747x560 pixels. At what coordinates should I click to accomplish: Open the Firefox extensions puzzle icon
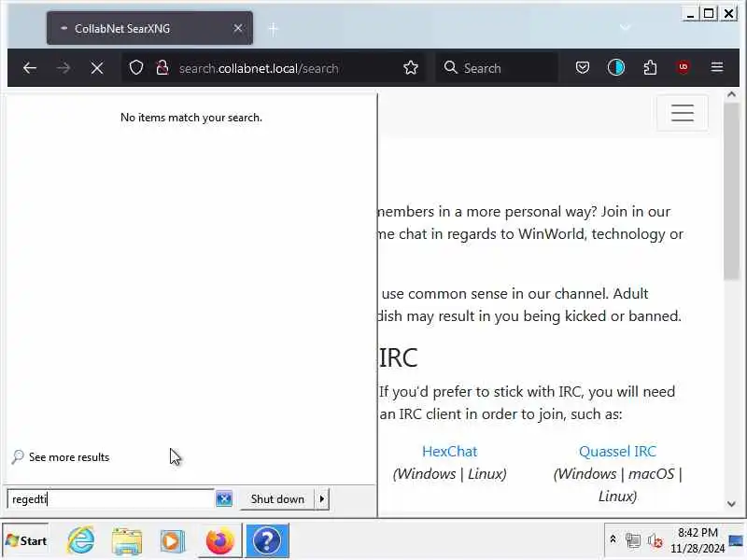(650, 67)
